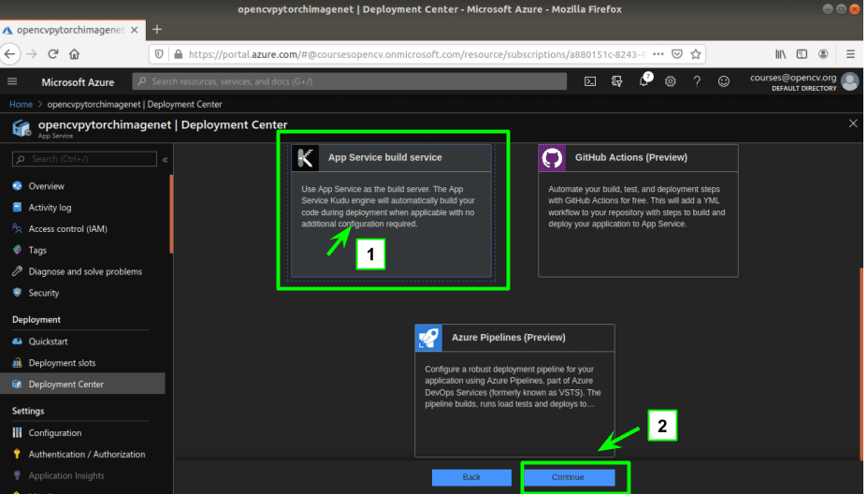Click the Save to Pocket icon
The width and height of the screenshot is (868, 494).
click(x=677, y=53)
